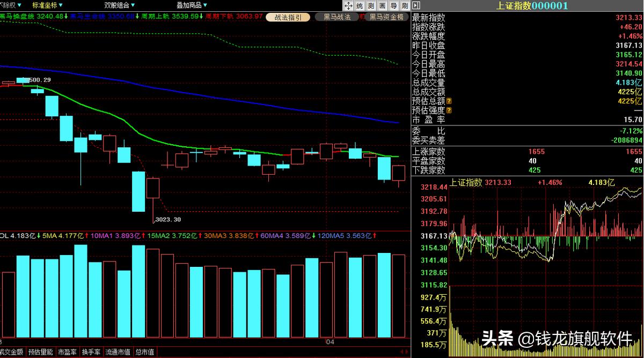Image resolution: width=644 pixels, height=358 pixels.
Task: Click the 指数涨跌 value +46.20
Action: click(631, 27)
